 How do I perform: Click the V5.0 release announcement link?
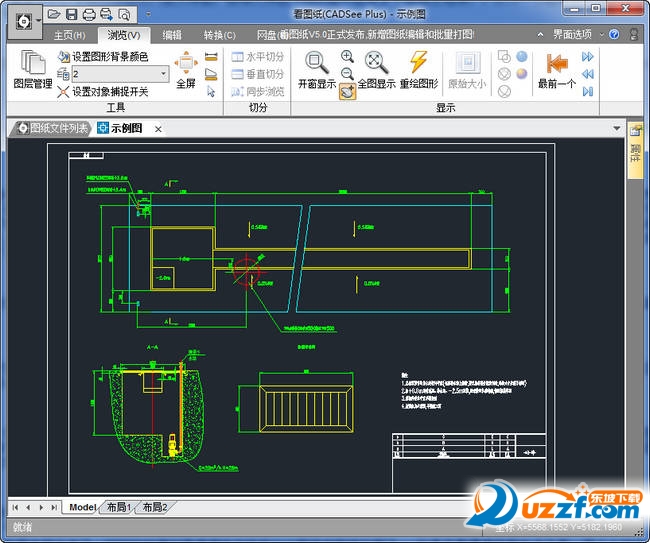click(x=378, y=35)
